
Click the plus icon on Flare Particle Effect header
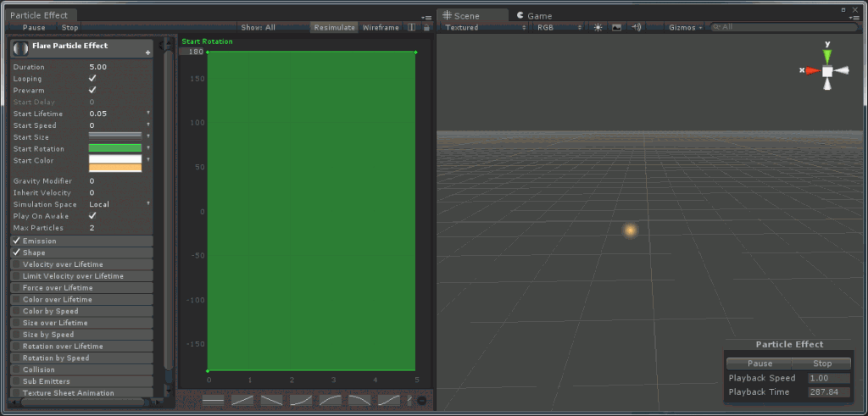coord(147,53)
